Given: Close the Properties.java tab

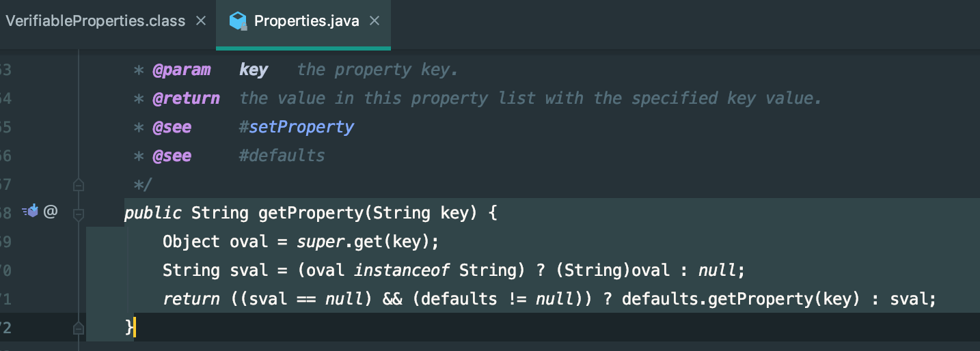Looking at the screenshot, I should coord(375,21).
